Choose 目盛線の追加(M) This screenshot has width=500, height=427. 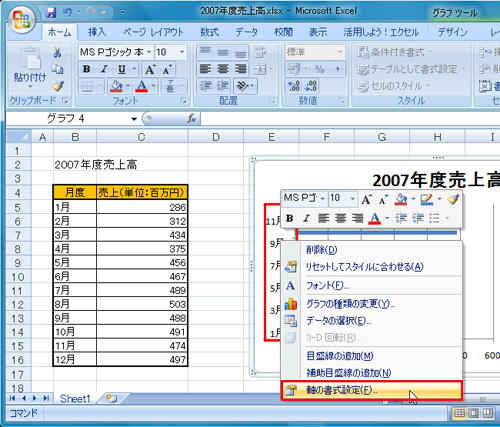pos(371,356)
